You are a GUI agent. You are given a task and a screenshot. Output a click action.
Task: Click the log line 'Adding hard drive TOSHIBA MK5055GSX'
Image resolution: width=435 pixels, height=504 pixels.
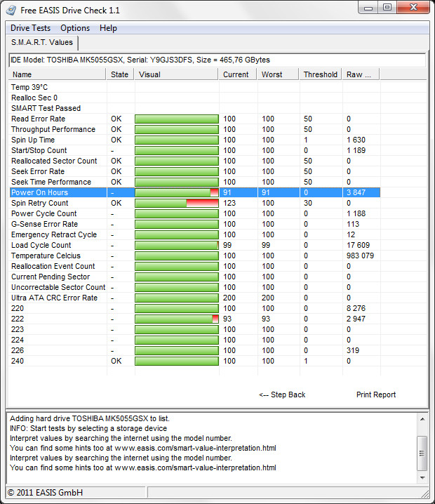(x=90, y=418)
